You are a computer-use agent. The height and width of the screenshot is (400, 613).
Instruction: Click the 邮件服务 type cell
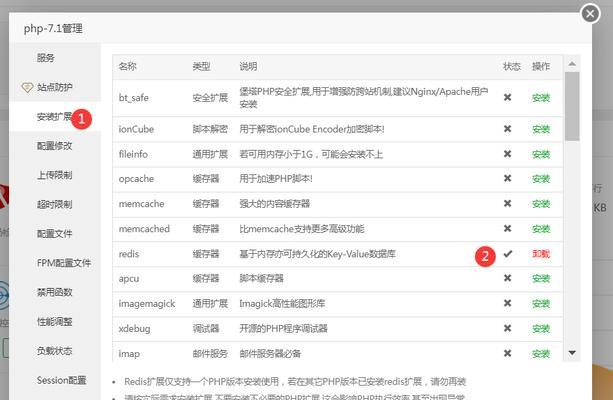210,354
